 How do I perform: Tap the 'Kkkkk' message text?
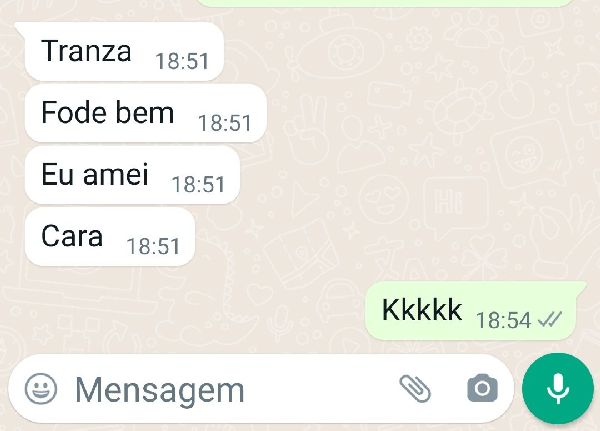pyautogui.click(x=422, y=309)
